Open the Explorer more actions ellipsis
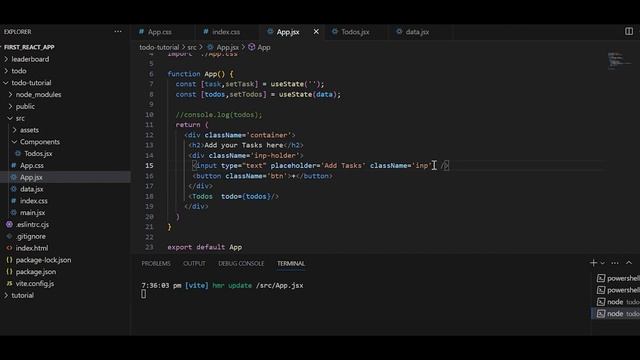This screenshot has height=360, width=640. (118, 31)
